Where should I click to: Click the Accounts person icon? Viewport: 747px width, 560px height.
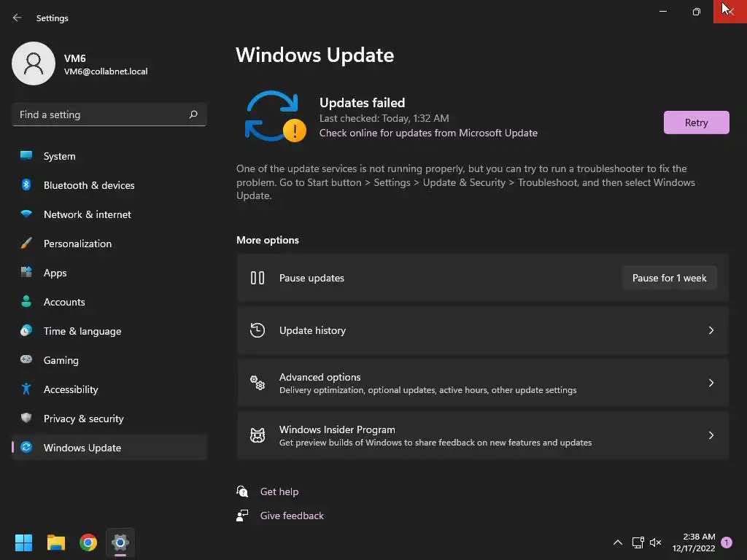26,301
